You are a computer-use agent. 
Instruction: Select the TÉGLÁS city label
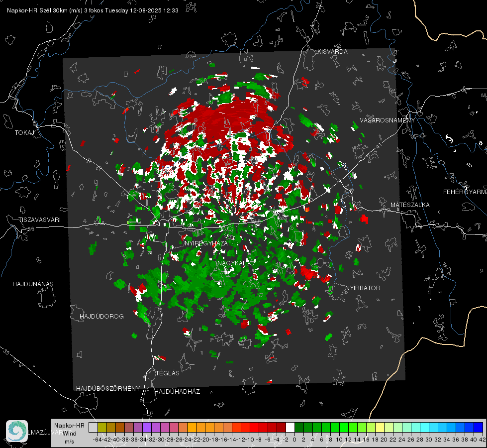tap(168, 373)
